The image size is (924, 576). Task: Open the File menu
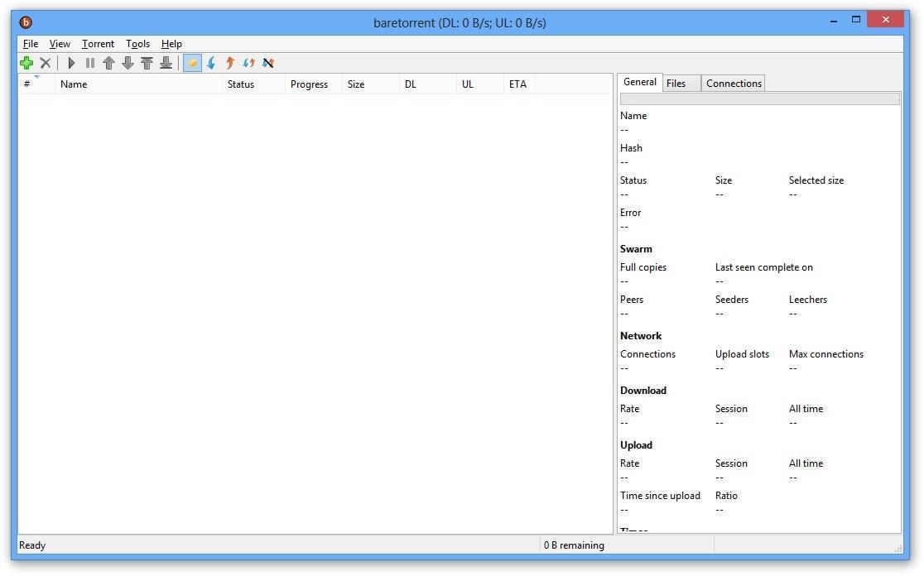point(31,44)
